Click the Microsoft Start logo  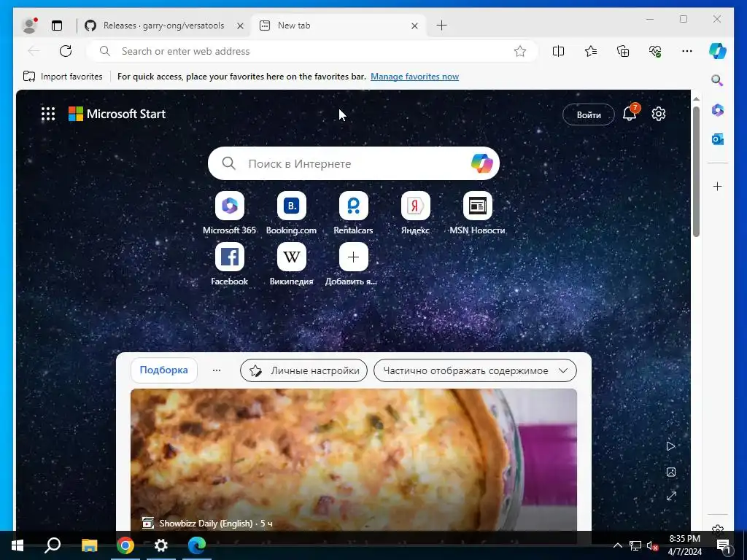(117, 114)
